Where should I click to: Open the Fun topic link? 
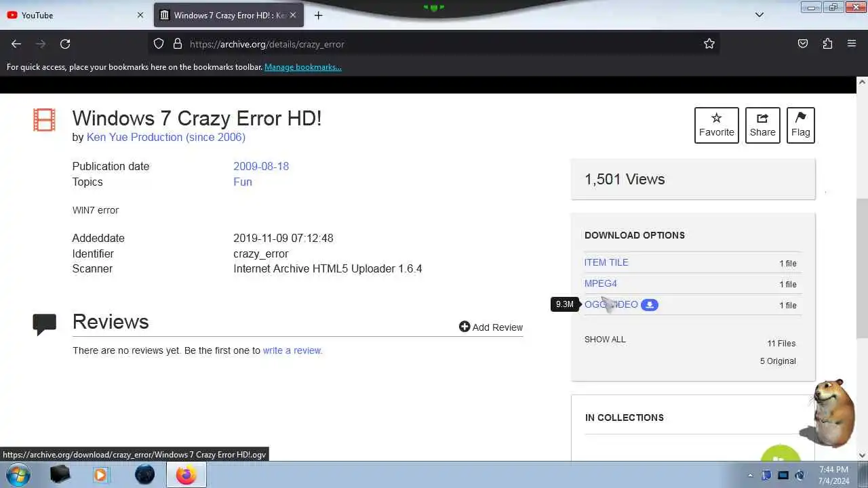243,182
